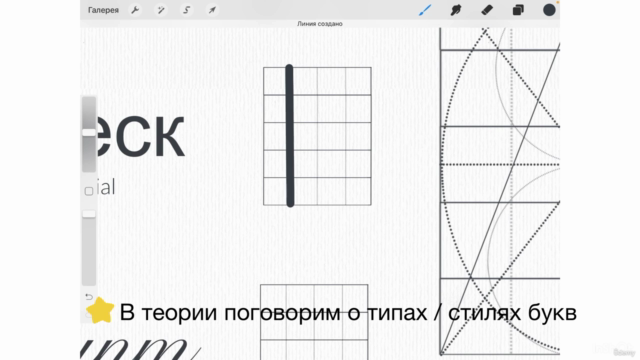Tap the Undo arrow in sidebar
The width and height of the screenshot is (640, 360).
click(89, 297)
